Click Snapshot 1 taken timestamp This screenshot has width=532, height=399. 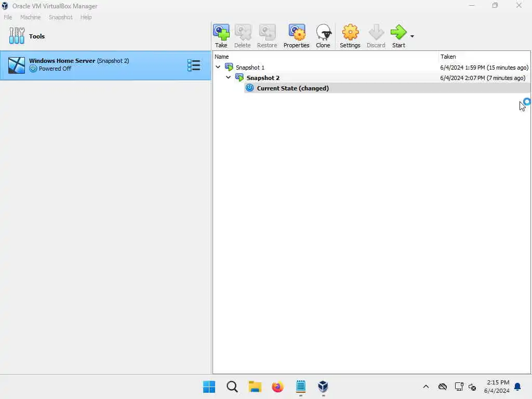[x=484, y=68]
